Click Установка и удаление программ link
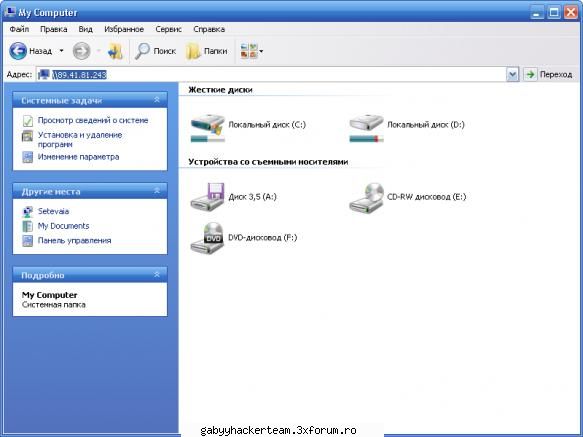Screen dimensions: 583x437 [80, 139]
